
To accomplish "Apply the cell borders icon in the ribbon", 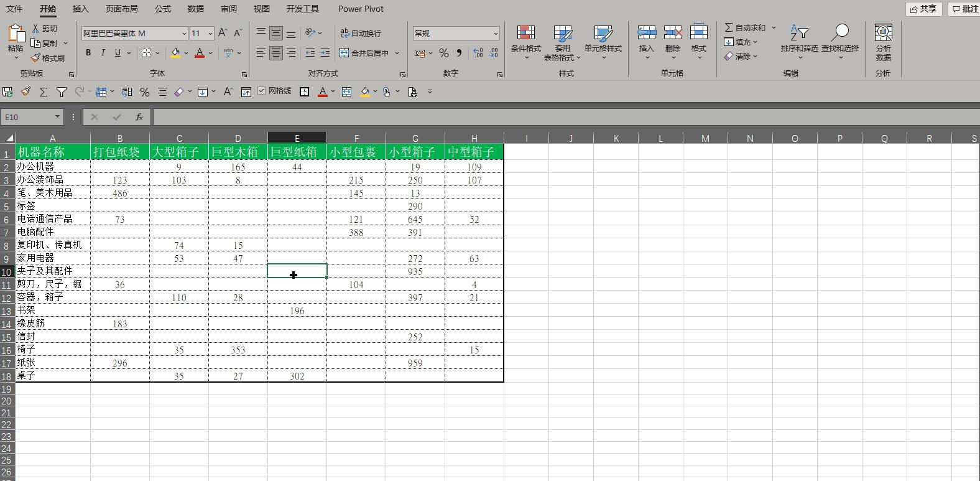I will tap(147, 53).
